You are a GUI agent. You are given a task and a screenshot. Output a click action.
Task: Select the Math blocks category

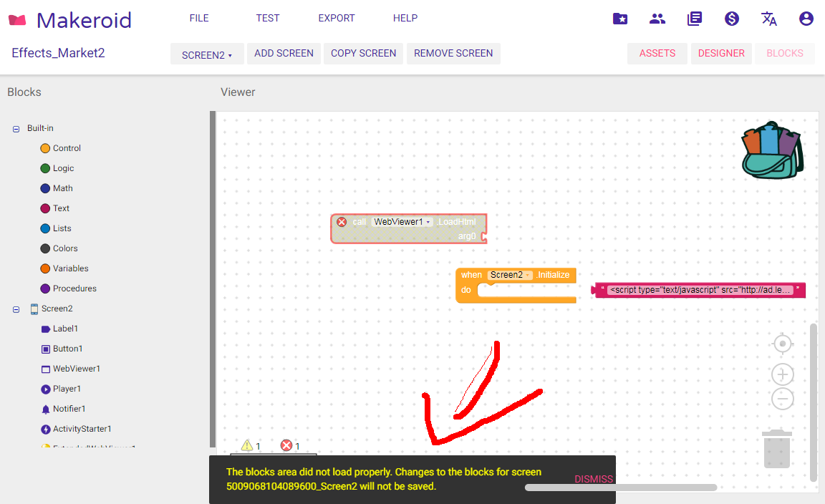coord(57,188)
